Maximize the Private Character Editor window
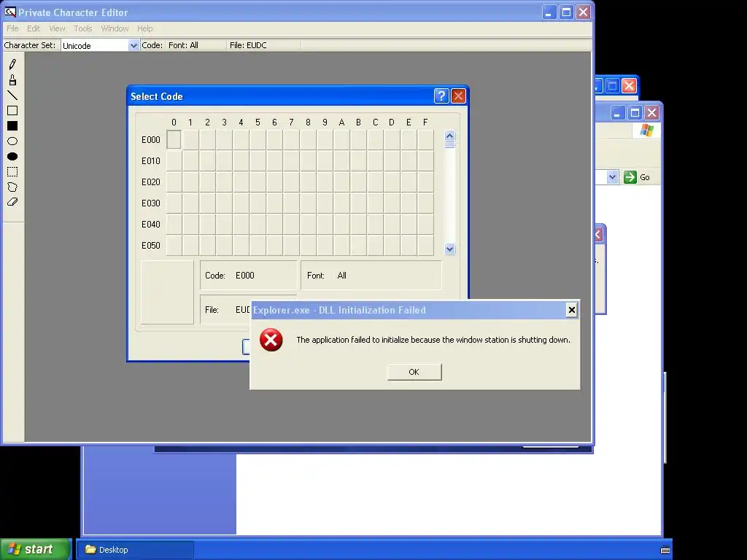The height and width of the screenshot is (560, 747). [x=566, y=12]
